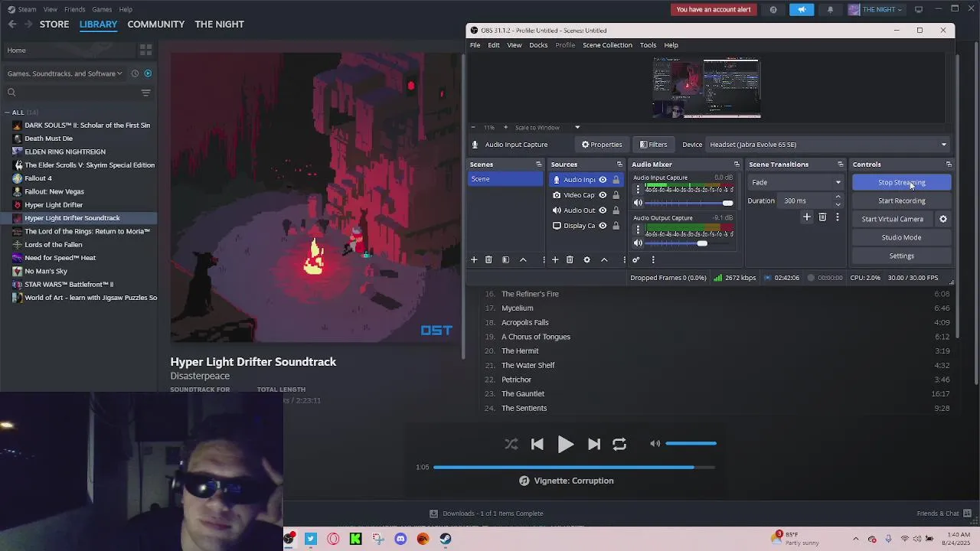Switch to Steam COMMUNITY tab

pos(156,24)
